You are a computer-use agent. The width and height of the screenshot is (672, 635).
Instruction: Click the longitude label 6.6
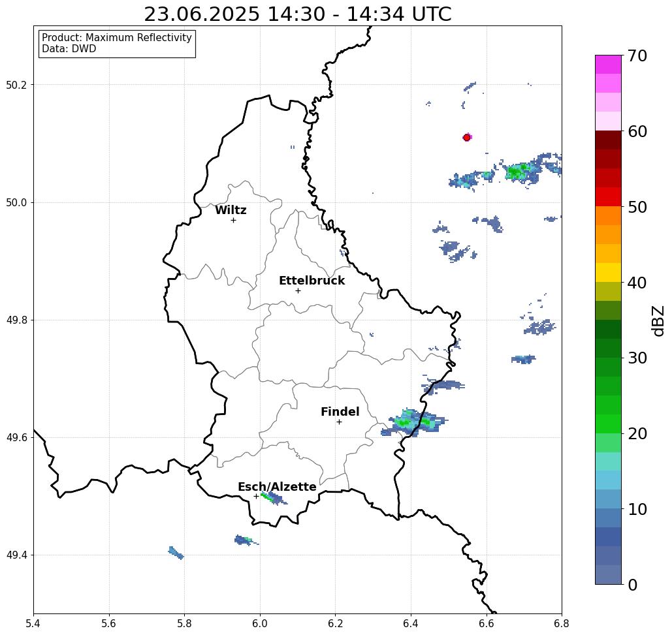click(486, 623)
